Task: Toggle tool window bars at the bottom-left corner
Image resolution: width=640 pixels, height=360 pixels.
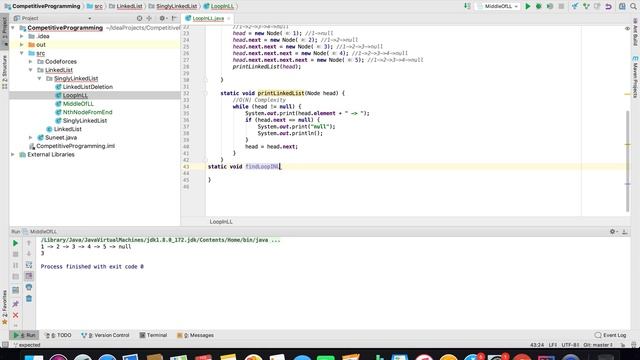Action: (4, 345)
